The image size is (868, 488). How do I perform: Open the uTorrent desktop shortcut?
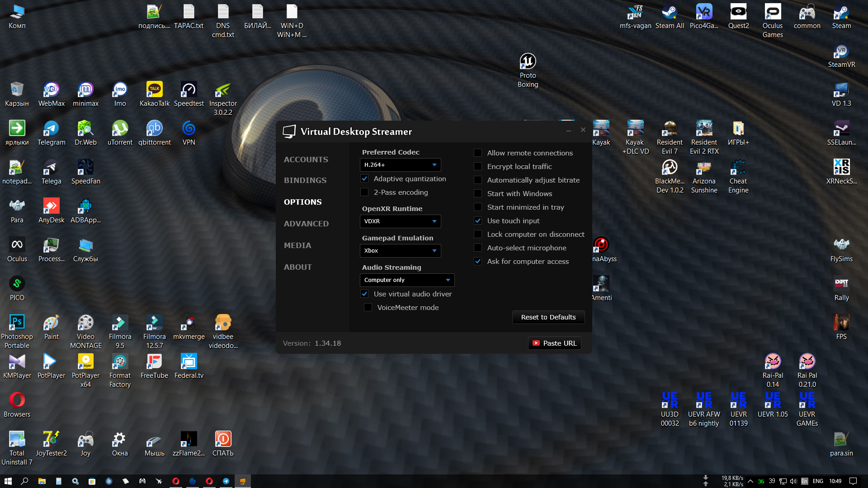120,133
